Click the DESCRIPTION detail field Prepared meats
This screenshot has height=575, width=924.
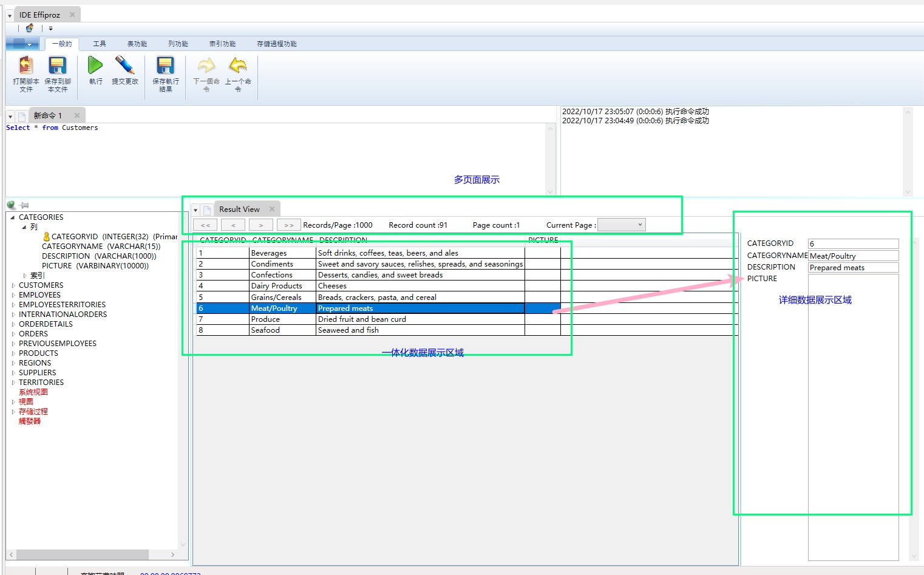[853, 268]
